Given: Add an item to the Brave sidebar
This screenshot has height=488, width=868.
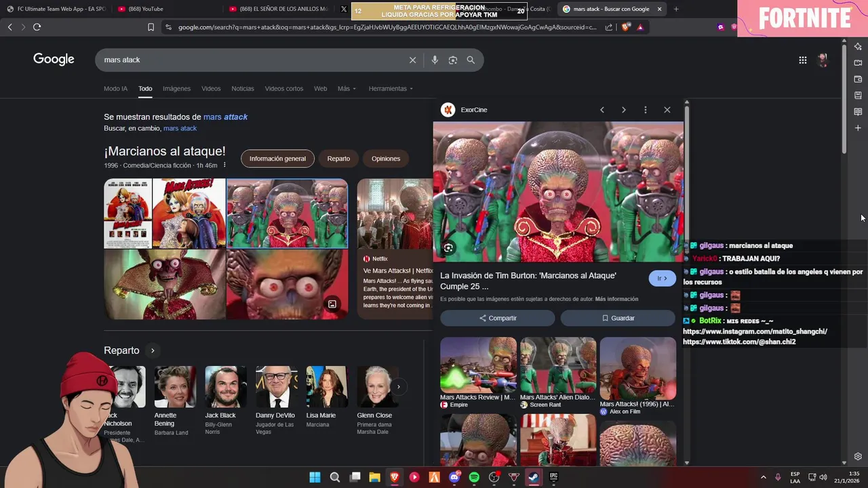Looking at the screenshot, I should (x=858, y=128).
